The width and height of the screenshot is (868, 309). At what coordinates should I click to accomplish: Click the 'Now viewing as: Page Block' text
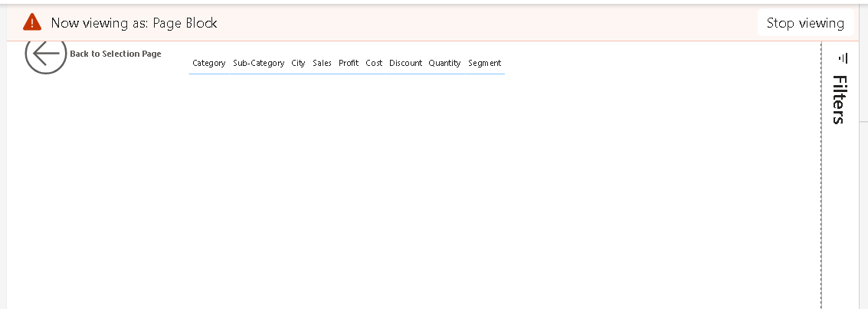[x=134, y=23]
